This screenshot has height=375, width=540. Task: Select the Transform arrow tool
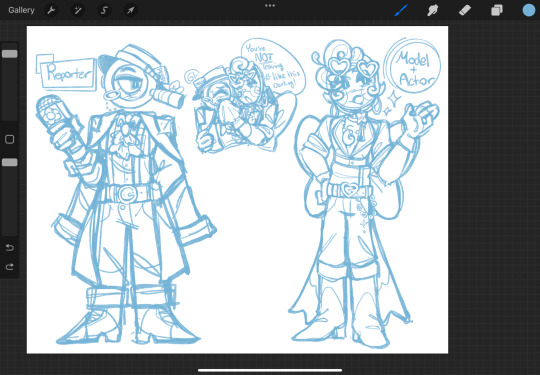tap(131, 10)
